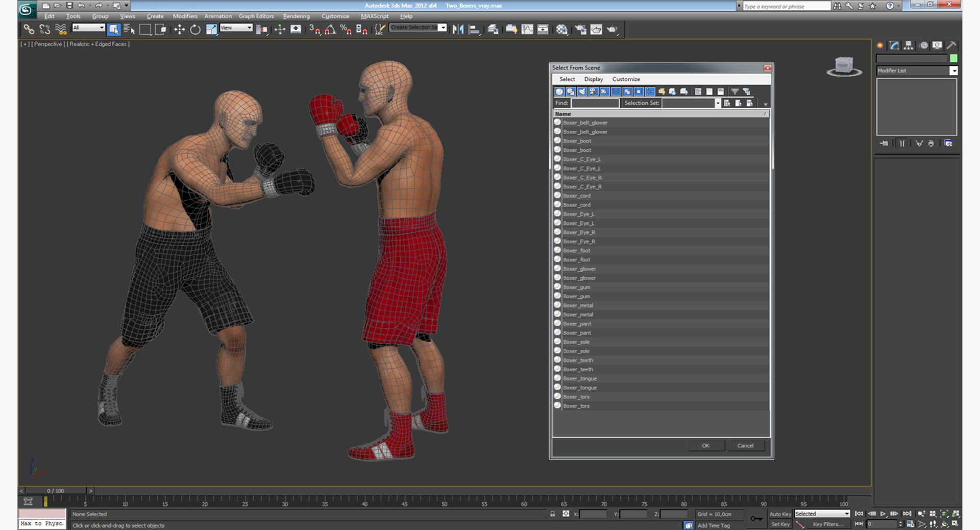
Task: Select the Select and Link tool
Action: point(29,30)
